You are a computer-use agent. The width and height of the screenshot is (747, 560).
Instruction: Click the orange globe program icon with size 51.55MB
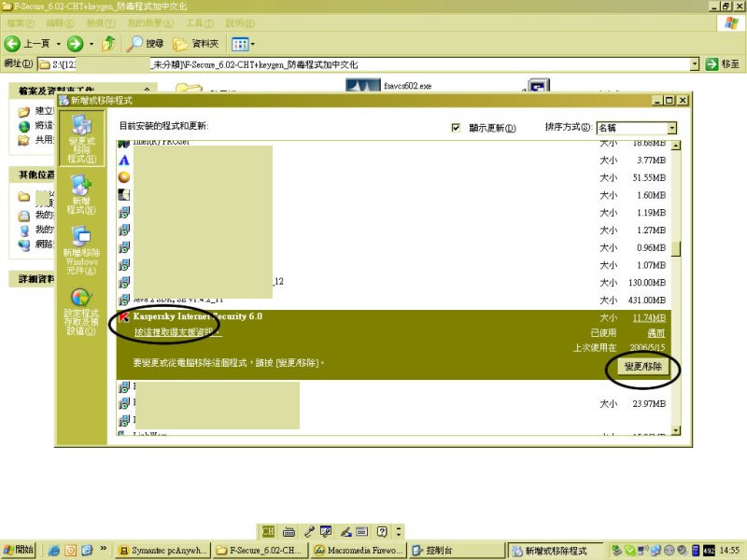pyautogui.click(x=124, y=177)
